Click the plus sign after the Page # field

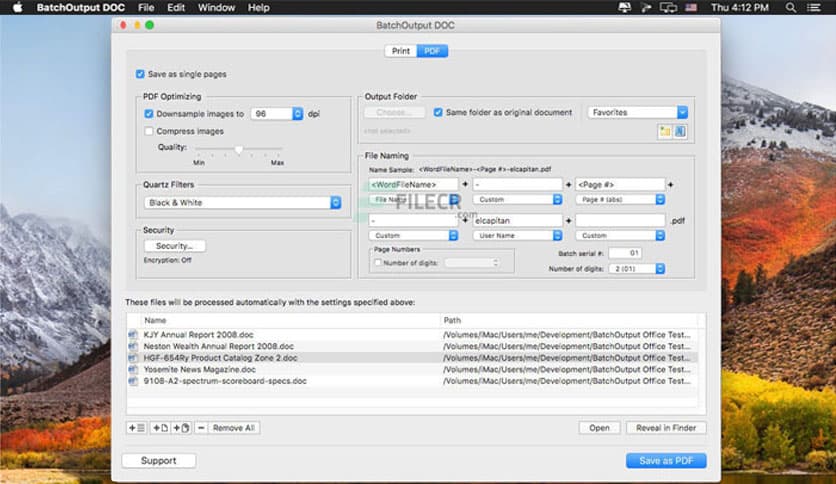(x=671, y=184)
